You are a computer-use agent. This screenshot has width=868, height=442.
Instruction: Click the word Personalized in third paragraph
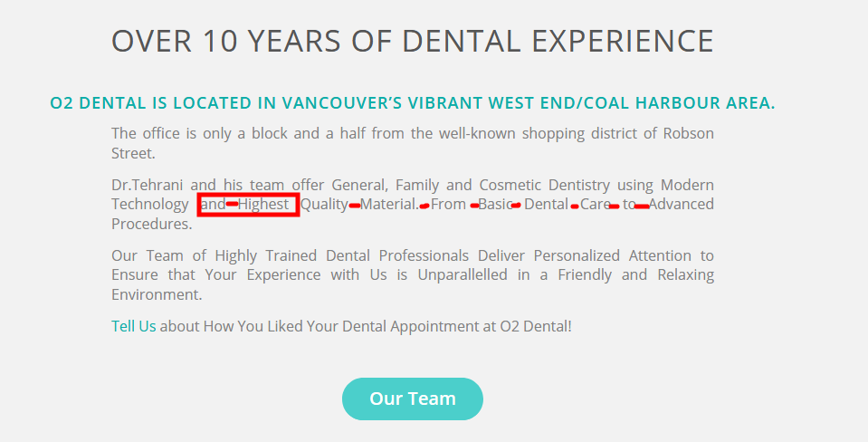point(577,255)
